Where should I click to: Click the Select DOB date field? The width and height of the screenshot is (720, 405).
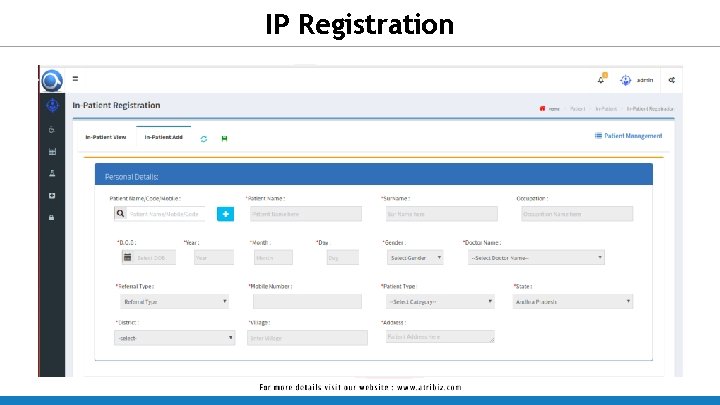(154, 258)
